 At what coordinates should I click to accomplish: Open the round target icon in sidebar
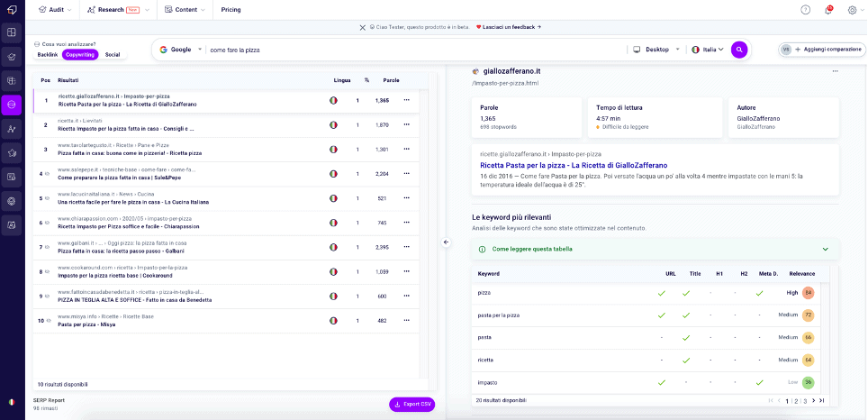coord(12,201)
